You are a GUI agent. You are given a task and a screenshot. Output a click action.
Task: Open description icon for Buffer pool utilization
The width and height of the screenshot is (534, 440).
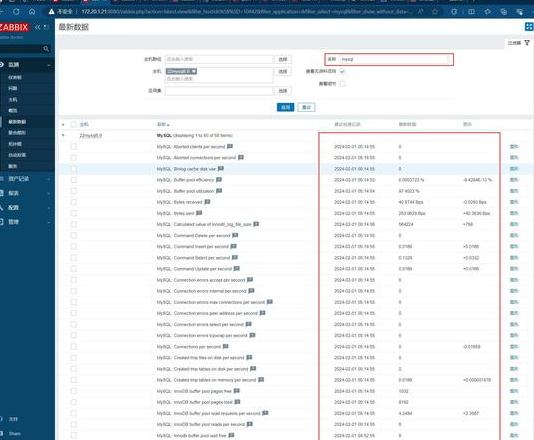click(219, 191)
